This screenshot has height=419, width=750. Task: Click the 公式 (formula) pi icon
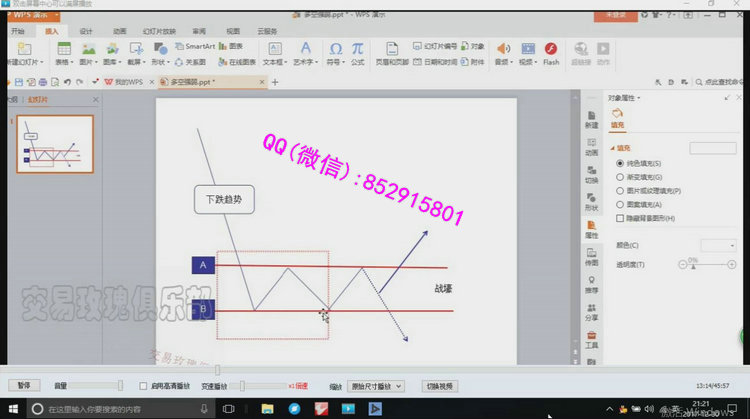click(x=357, y=51)
